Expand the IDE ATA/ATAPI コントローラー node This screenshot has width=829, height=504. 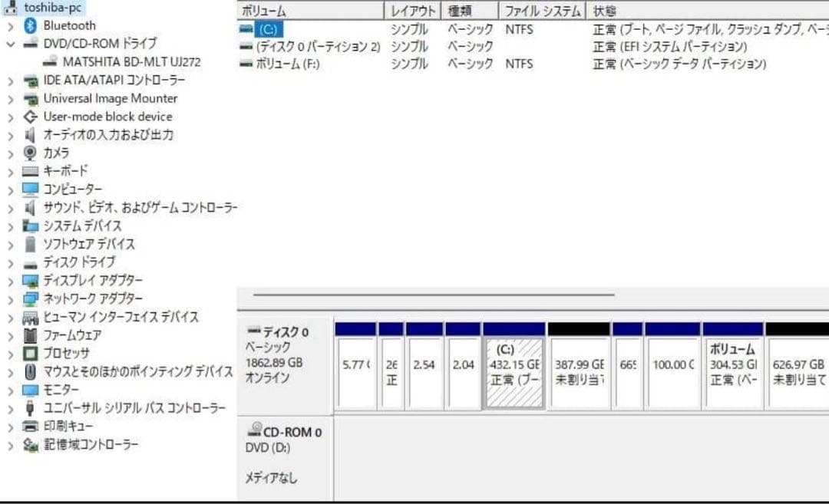click(10, 80)
